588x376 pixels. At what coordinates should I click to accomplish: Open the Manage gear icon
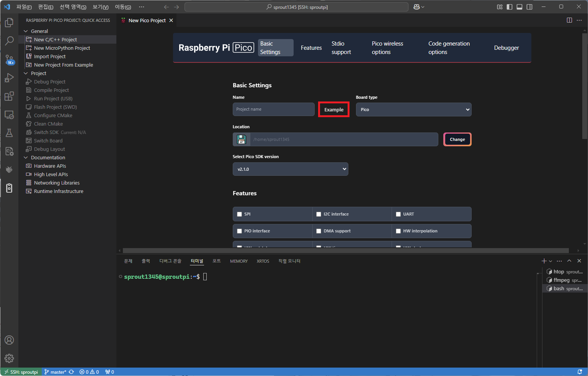9,358
